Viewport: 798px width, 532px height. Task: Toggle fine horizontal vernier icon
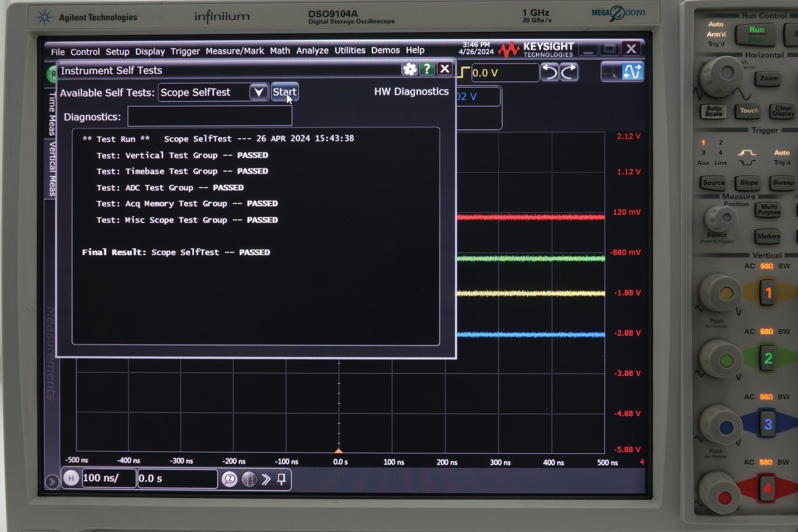pos(249,480)
